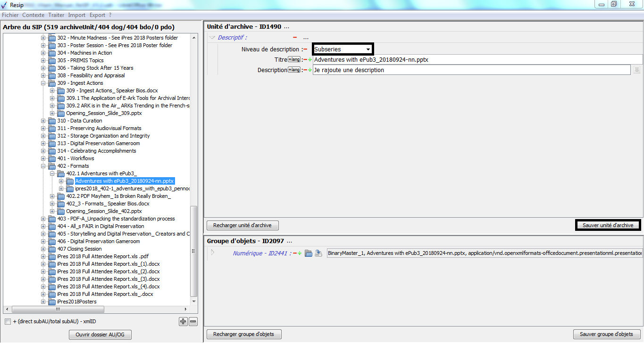Click the minus button below the tree panel
The width and height of the screenshot is (644, 343).
click(193, 321)
